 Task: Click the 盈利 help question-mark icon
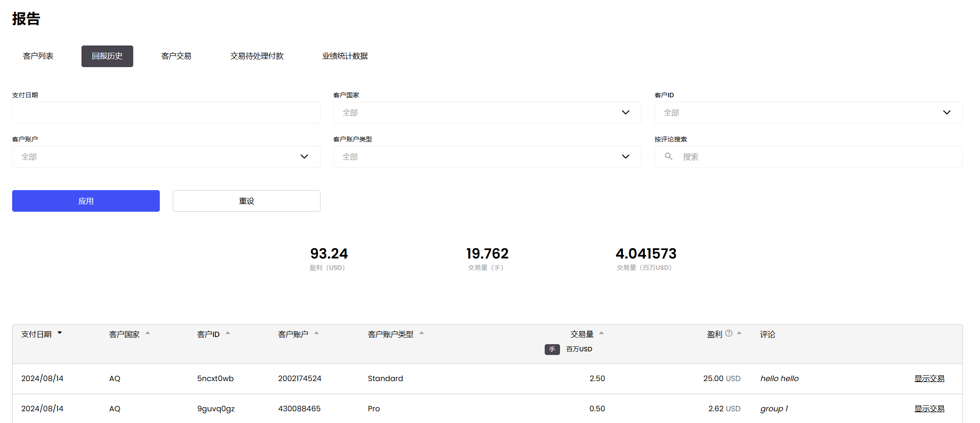pyautogui.click(x=729, y=333)
